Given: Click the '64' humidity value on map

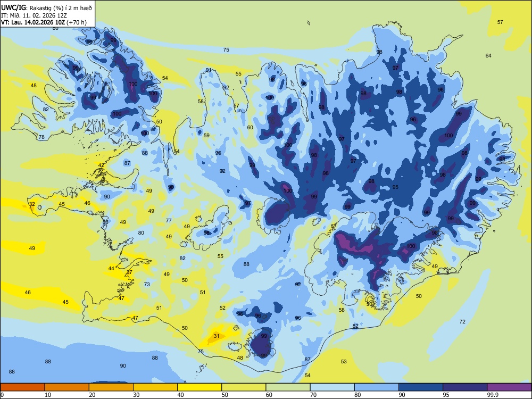Looking at the screenshot, I should pyautogui.click(x=488, y=55).
